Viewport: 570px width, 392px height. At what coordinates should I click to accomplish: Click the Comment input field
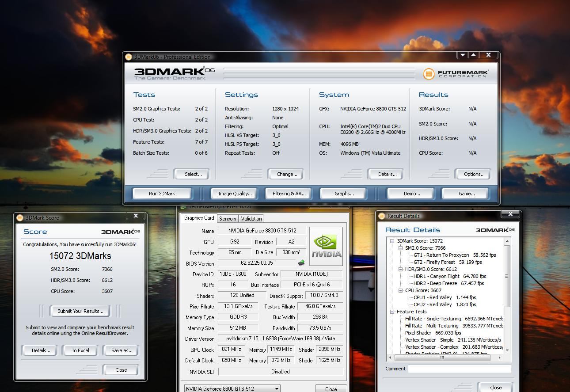[460, 369]
